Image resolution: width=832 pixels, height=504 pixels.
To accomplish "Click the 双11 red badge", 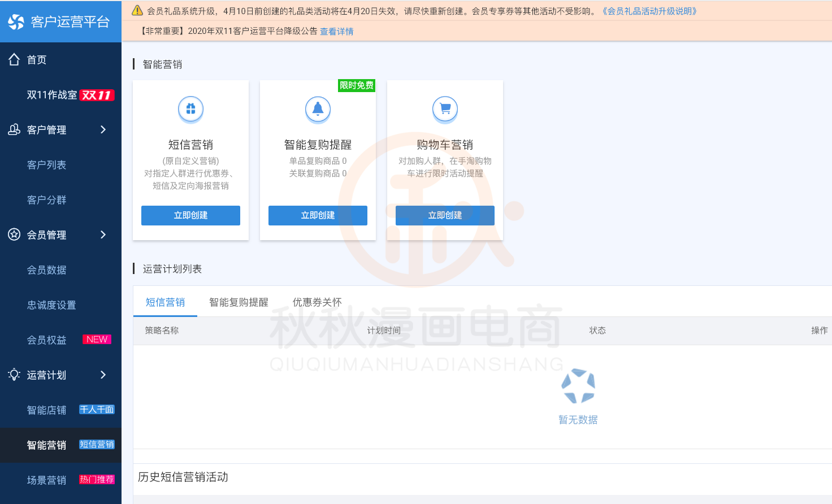I will point(97,95).
